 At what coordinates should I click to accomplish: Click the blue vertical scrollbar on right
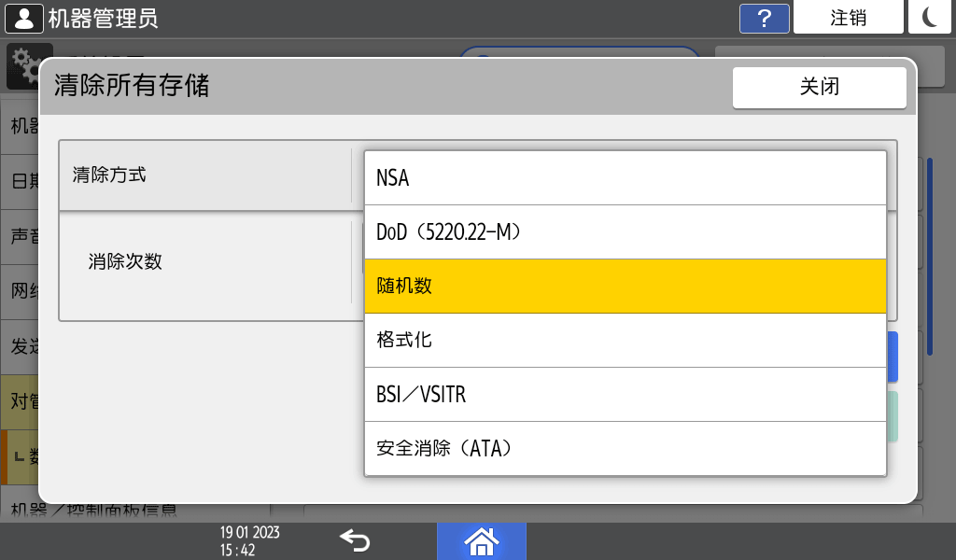click(930, 257)
